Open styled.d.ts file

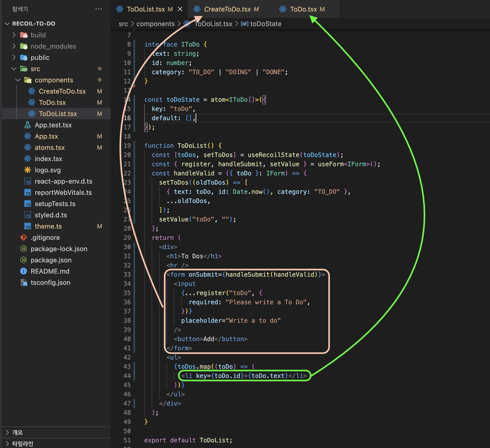point(51,215)
